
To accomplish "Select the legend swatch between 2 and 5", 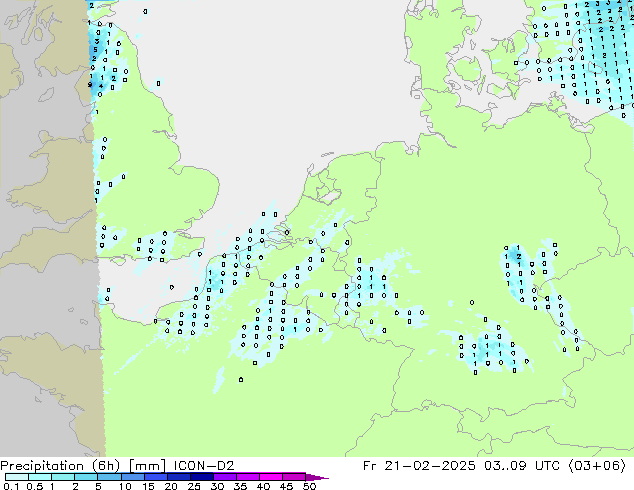I will tap(86, 477).
